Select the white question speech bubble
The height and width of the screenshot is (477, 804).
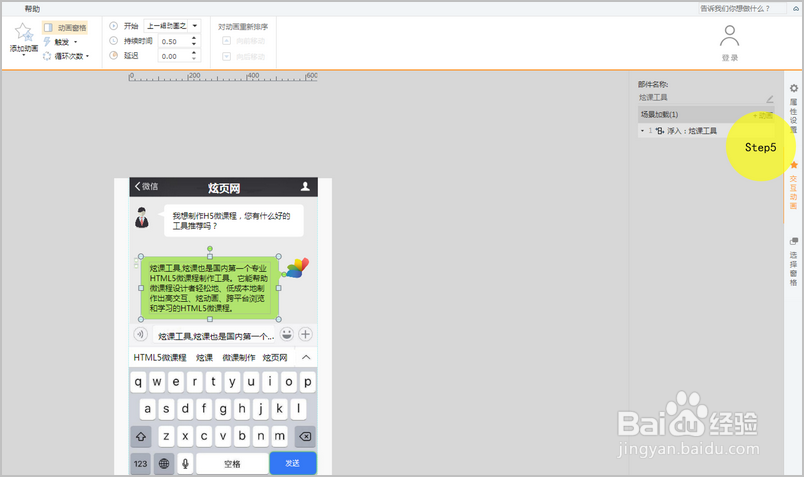234,221
